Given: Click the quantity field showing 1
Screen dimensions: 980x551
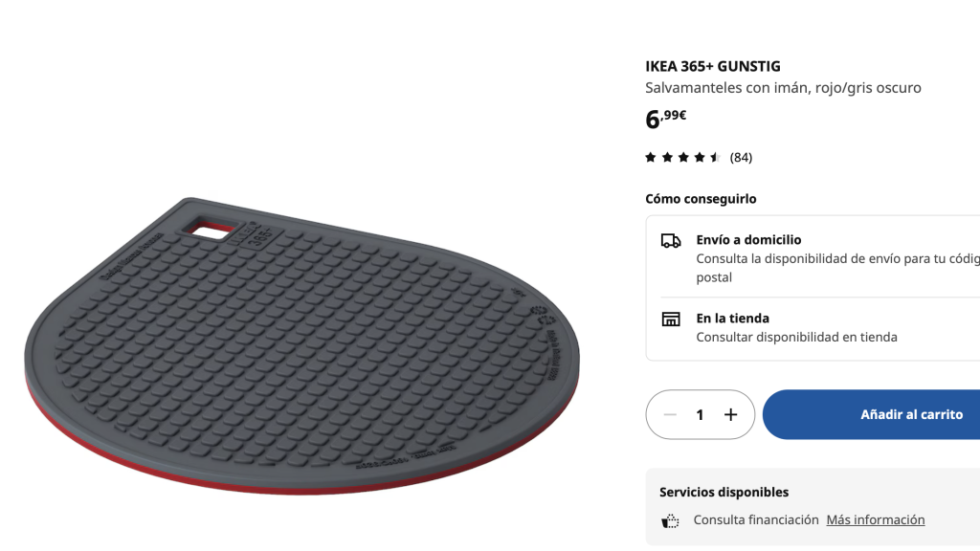Looking at the screenshot, I should click(700, 415).
